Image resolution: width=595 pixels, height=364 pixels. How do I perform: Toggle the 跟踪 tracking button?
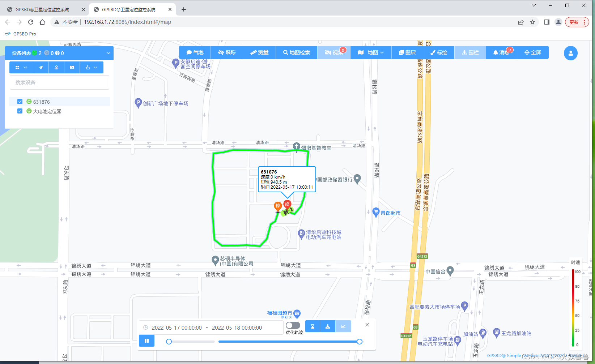[x=227, y=52]
